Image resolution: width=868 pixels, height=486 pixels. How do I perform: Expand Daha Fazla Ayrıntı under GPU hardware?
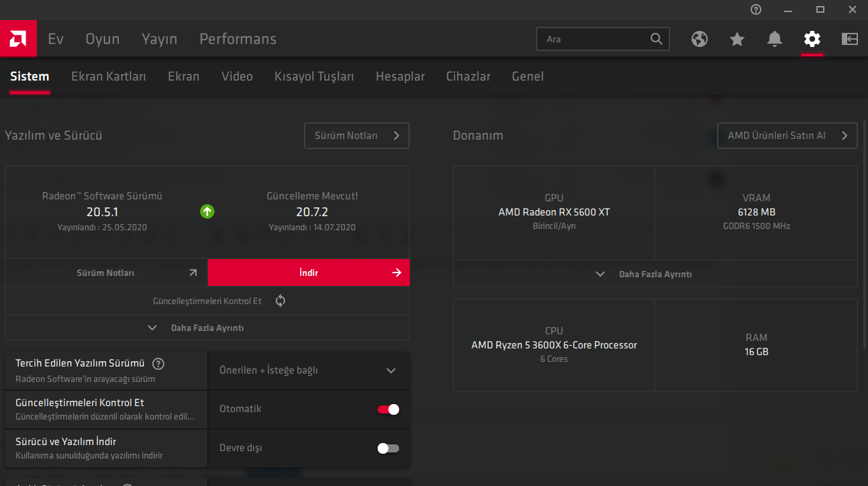tap(655, 274)
